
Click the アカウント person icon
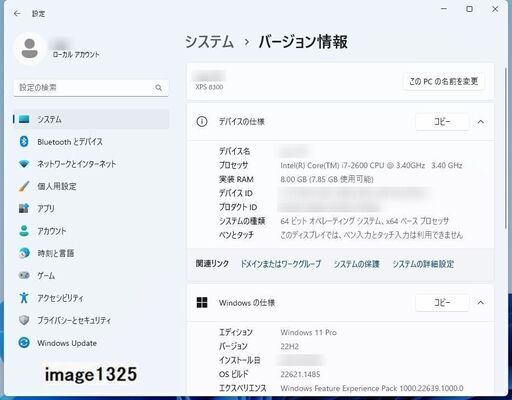pyautogui.click(x=24, y=231)
